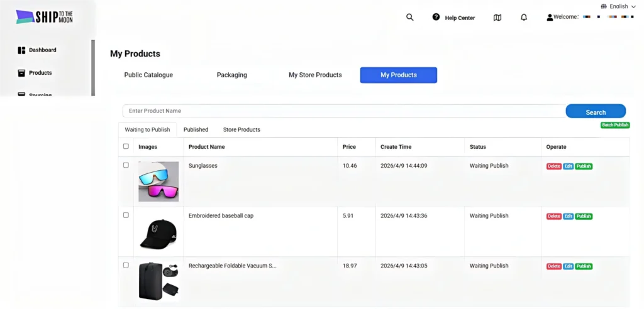
Task: Click the sidebar vertical scrollbar
Action: [93, 68]
